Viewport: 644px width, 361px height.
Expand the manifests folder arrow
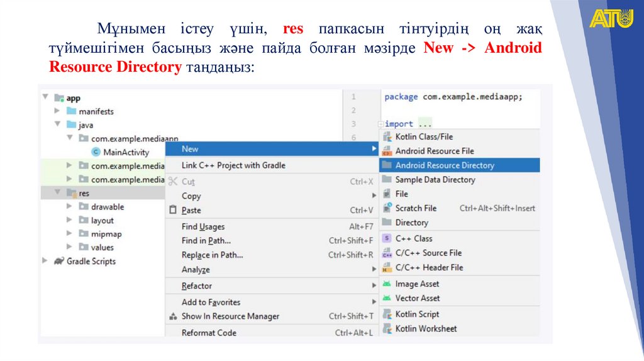[x=57, y=111]
